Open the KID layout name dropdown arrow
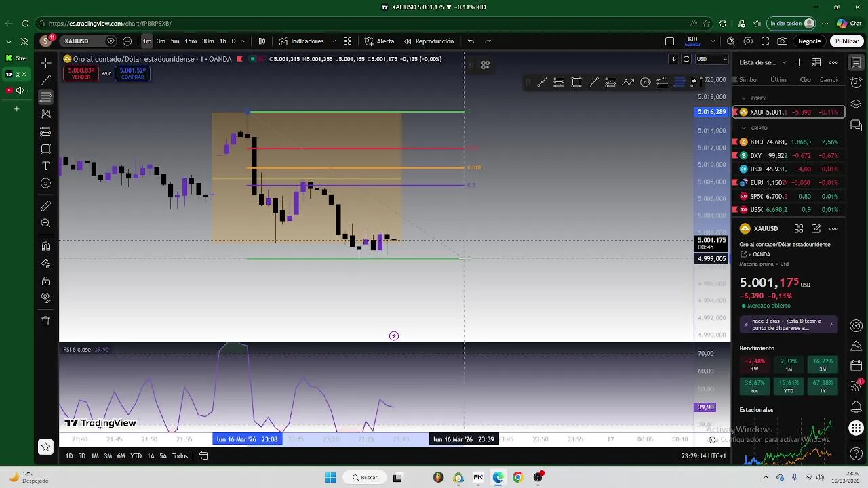 713,41
